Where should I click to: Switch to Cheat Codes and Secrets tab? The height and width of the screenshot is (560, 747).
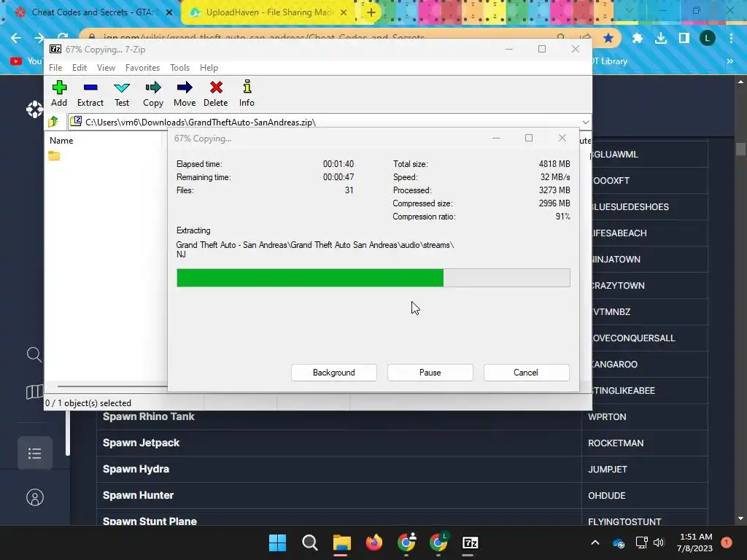pos(91,12)
